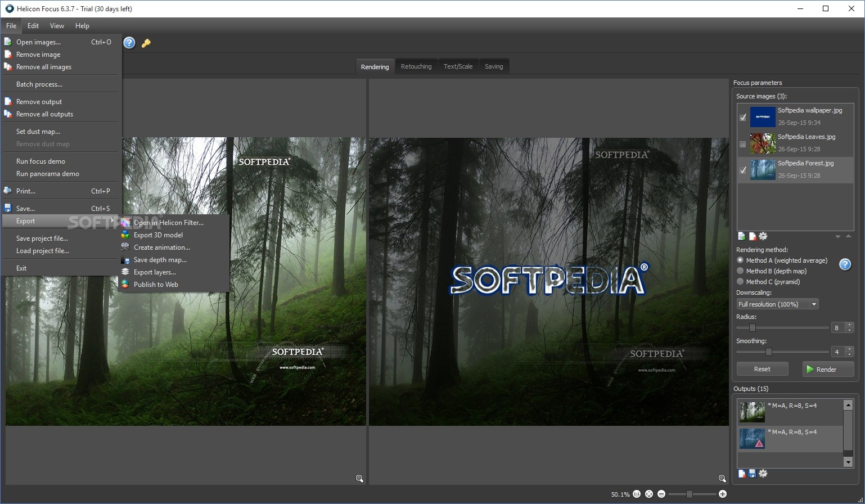Switch to the Rendering tab
This screenshot has height=504, width=865.
(375, 66)
